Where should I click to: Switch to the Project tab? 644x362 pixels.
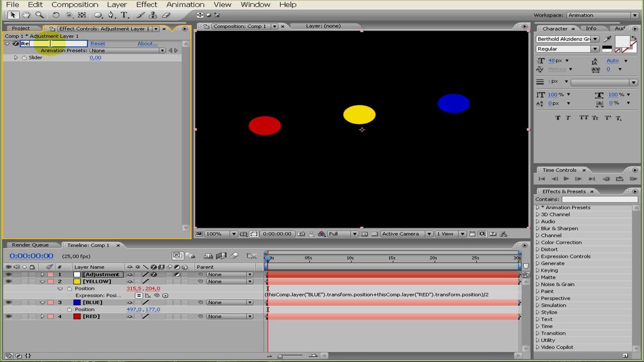tap(21, 28)
